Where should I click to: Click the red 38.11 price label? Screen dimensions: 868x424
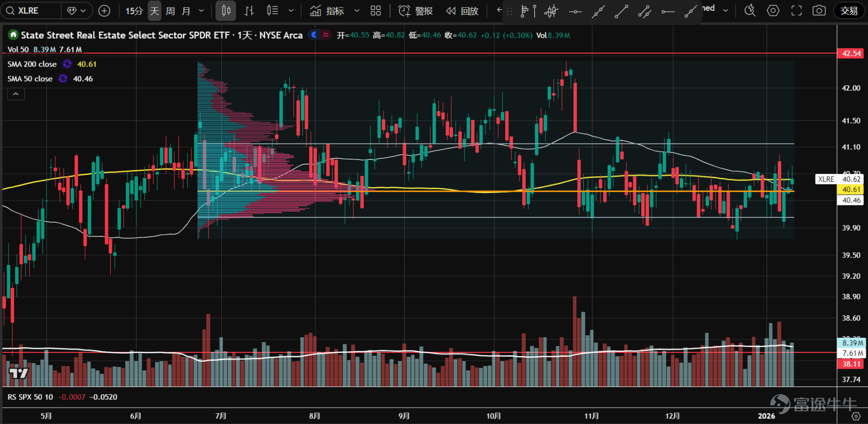[851, 364]
